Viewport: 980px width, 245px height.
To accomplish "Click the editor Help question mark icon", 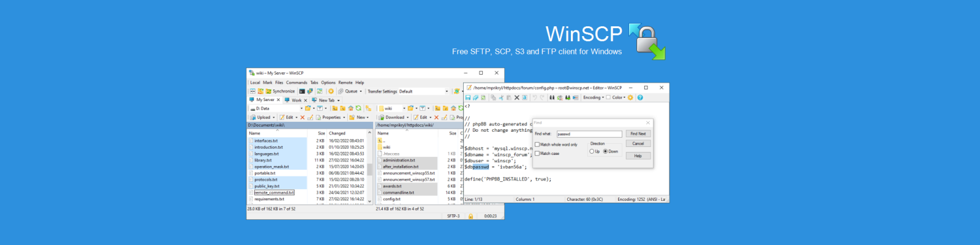I will 640,97.
